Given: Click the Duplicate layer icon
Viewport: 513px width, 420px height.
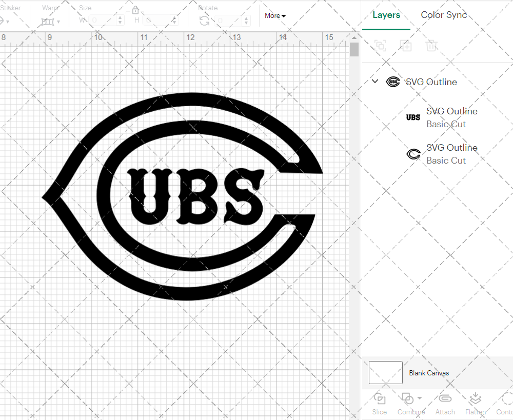Looking at the screenshot, I should [x=406, y=46].
